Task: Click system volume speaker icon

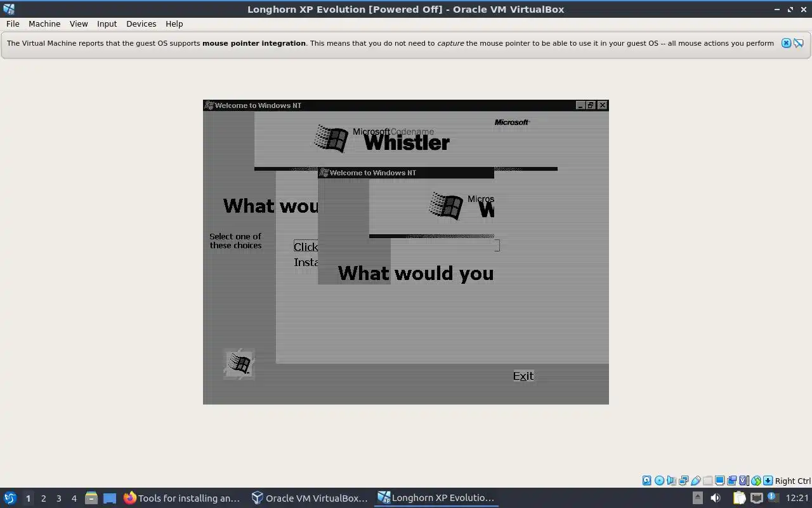Action: click(716, 498)
